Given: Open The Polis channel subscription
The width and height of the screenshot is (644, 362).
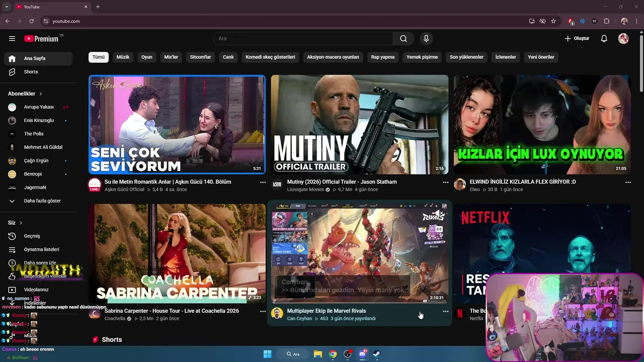Looking at the screenshot, I should coord(38,134).
